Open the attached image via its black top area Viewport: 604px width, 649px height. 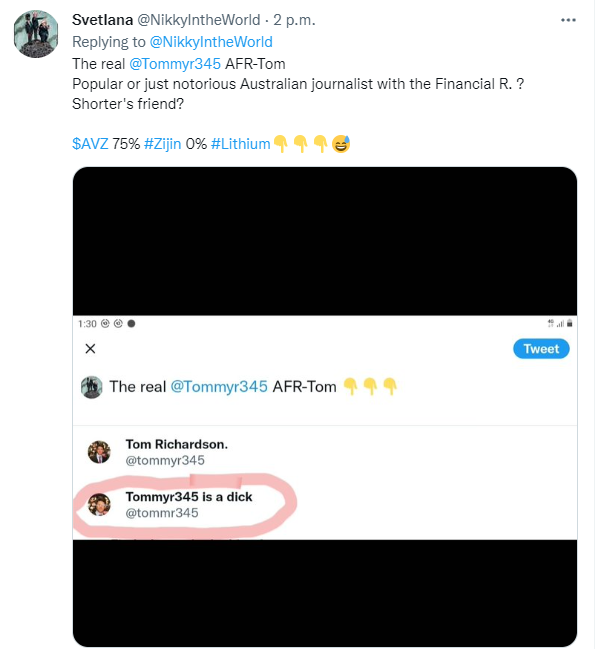coord(325,240)
